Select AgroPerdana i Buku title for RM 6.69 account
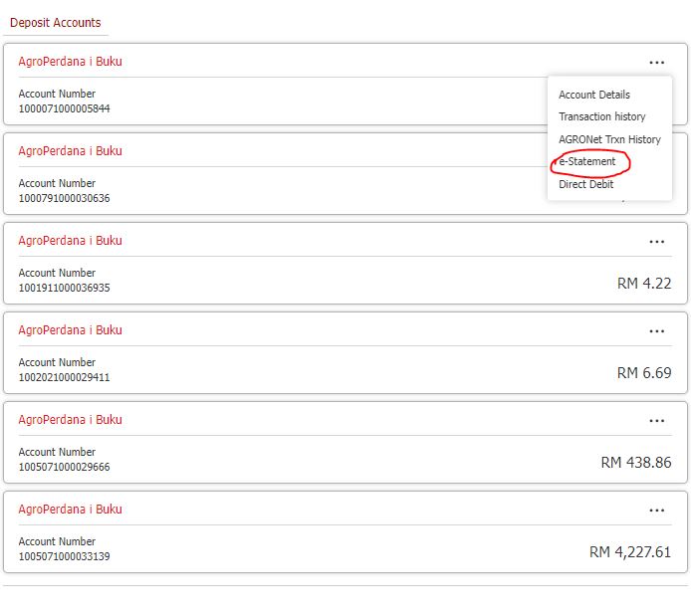Image resolution: width=691 pixels, height=616 pixels. click(70, 330)
